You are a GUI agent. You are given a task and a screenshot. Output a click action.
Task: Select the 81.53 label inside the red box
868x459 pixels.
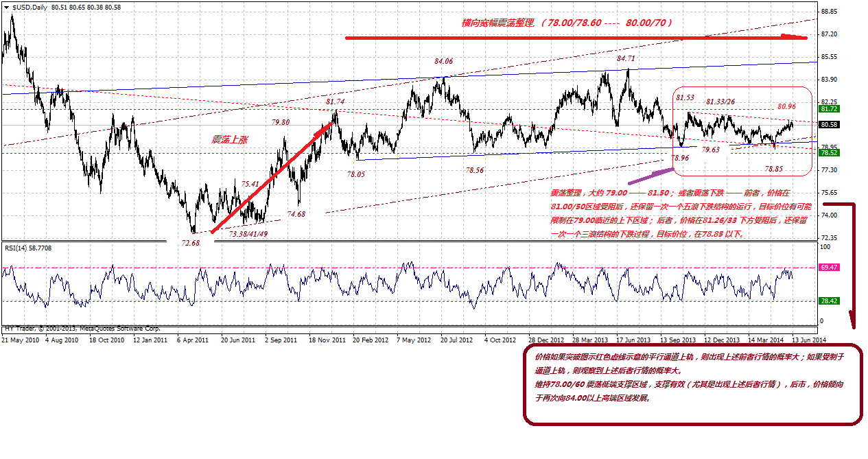point(685,98)
